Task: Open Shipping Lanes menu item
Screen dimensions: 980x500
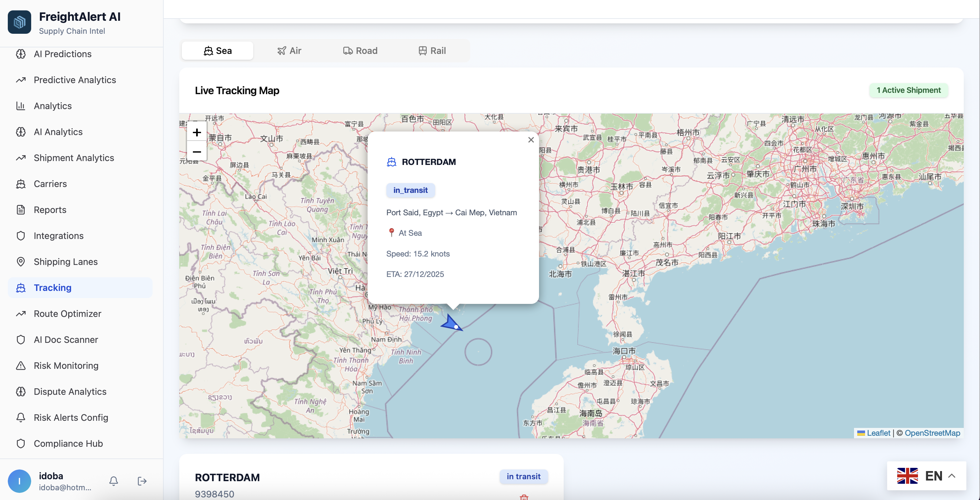Action: [x=80, y=262]
